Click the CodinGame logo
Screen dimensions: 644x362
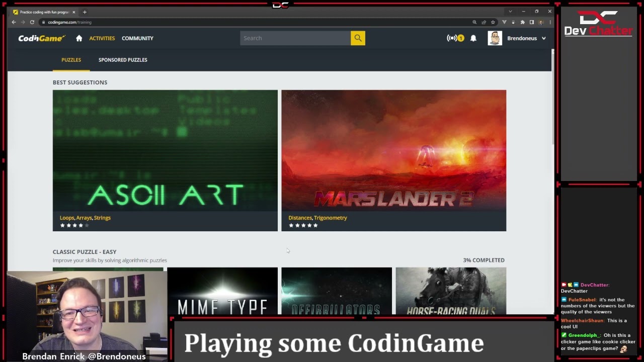(42, 38)
